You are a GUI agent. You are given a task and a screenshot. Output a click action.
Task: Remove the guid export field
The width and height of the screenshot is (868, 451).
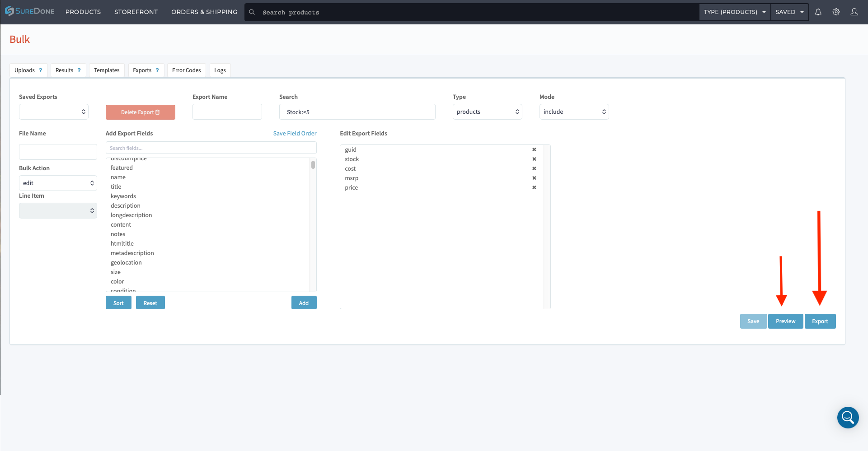[534, 149]
